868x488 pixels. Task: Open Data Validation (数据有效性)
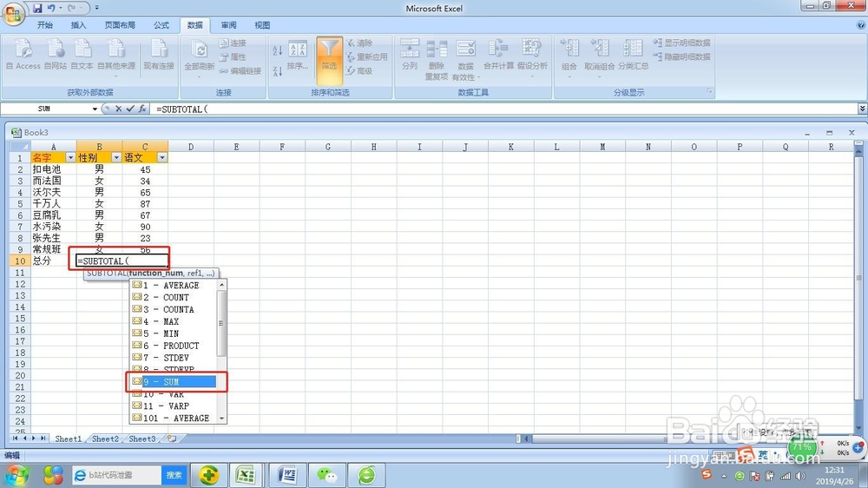[x=465, y=59]
